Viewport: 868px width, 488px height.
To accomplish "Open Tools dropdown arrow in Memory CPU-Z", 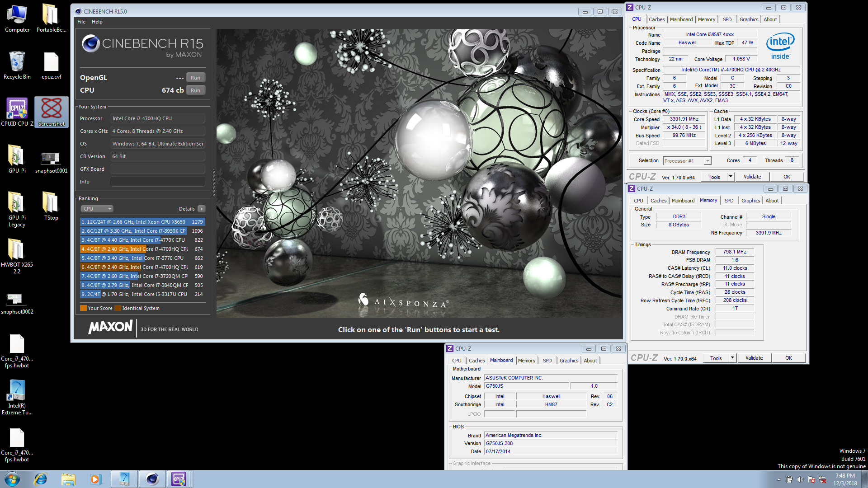I will [x=732, y=358].
